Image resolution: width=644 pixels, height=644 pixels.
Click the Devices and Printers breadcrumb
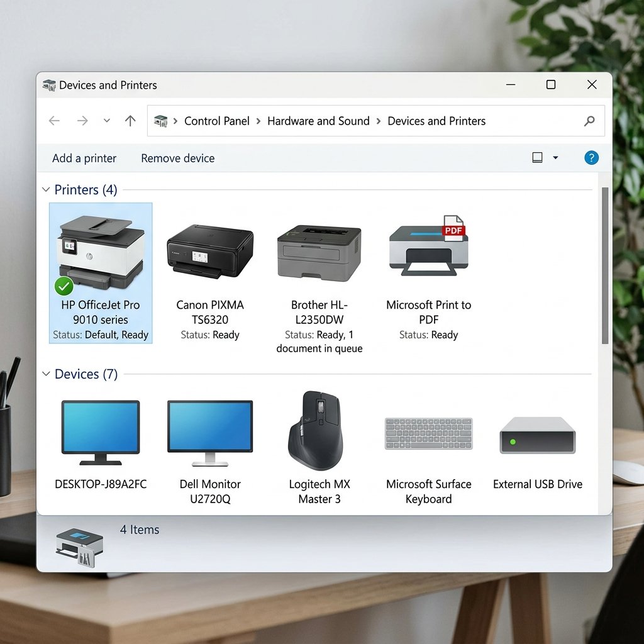436,121
